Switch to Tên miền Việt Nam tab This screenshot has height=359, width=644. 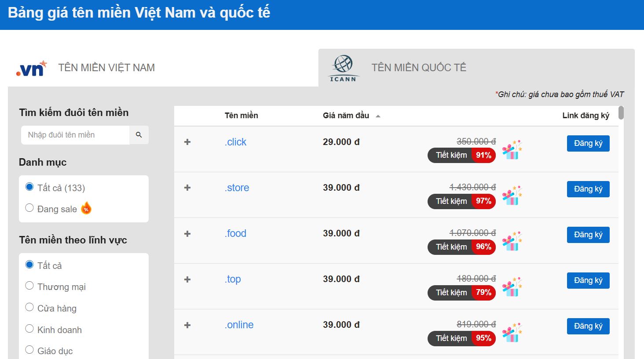tap(106, 68)
